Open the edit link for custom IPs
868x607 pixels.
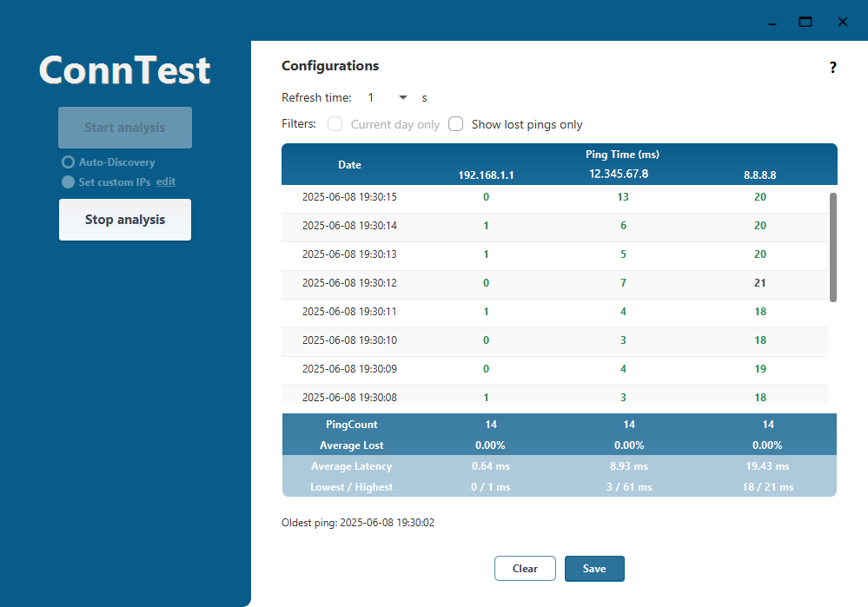point(165,181)
